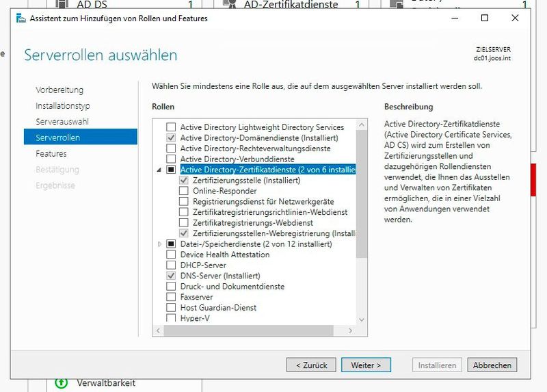The height and width of the screenshot is (392, 547).
Task: Click the Verwaltbarkeit entry in background window
Action: pos(106,383)
